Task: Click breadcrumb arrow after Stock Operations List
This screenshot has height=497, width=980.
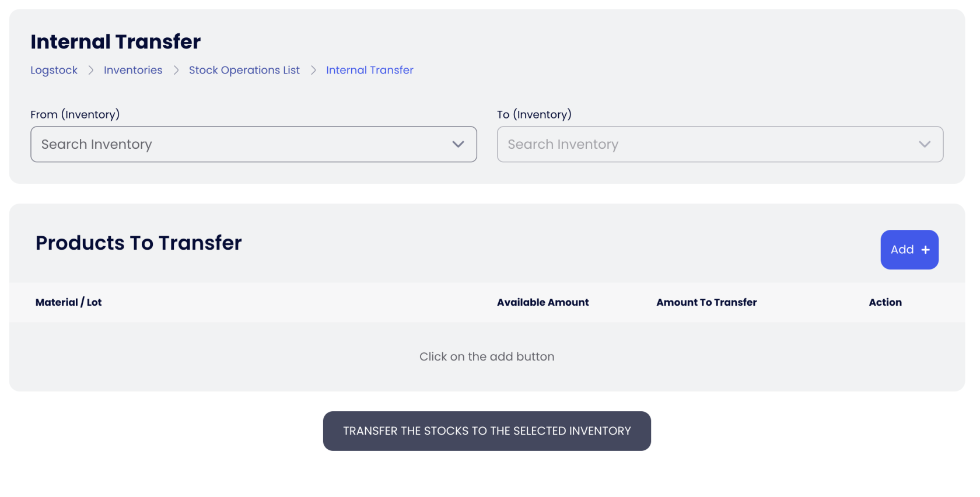Action: [313, 70]
